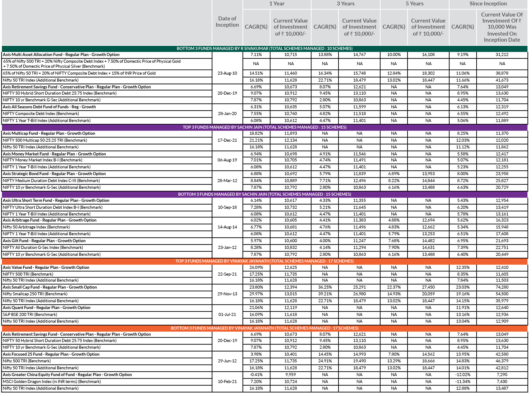Select the Since Inception header cell
This screenshot has width=532, height=396.
point(488,4)
